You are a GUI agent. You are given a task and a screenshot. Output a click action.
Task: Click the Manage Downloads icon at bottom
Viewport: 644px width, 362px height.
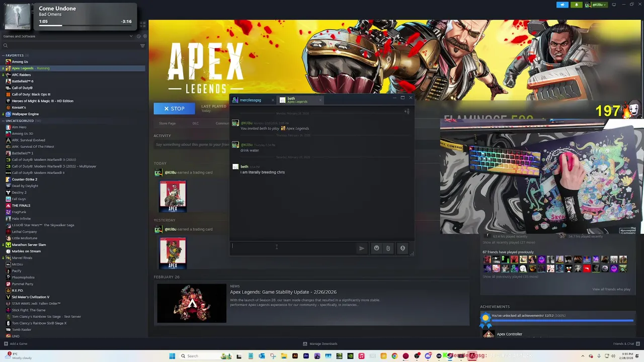(305, 344)
